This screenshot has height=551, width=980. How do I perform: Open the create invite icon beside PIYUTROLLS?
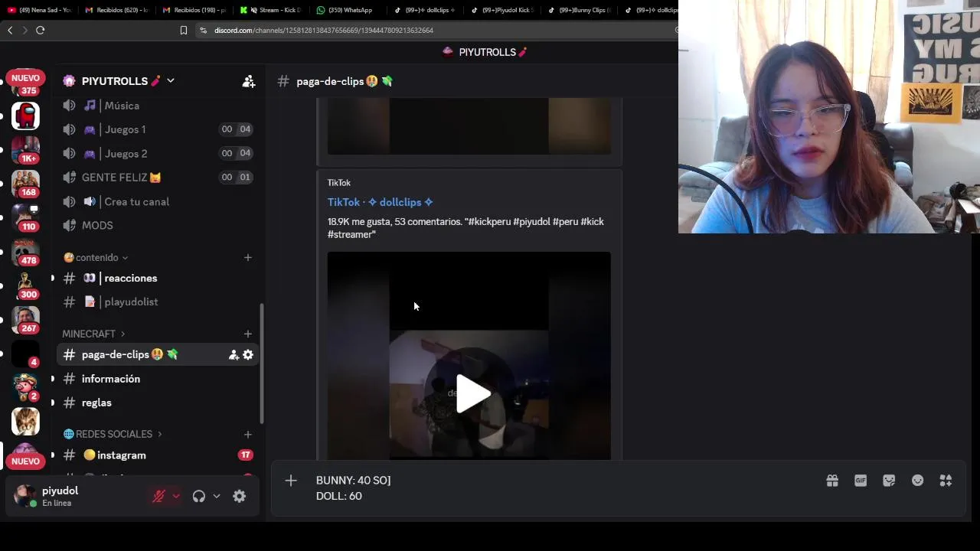click(x=248, y=81)
